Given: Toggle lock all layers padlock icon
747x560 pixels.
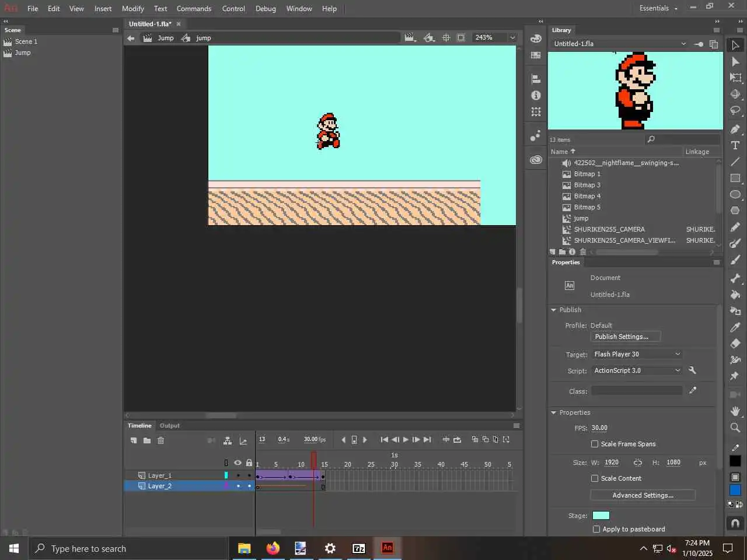Looking at the screenshot, I should coord(249,463).
